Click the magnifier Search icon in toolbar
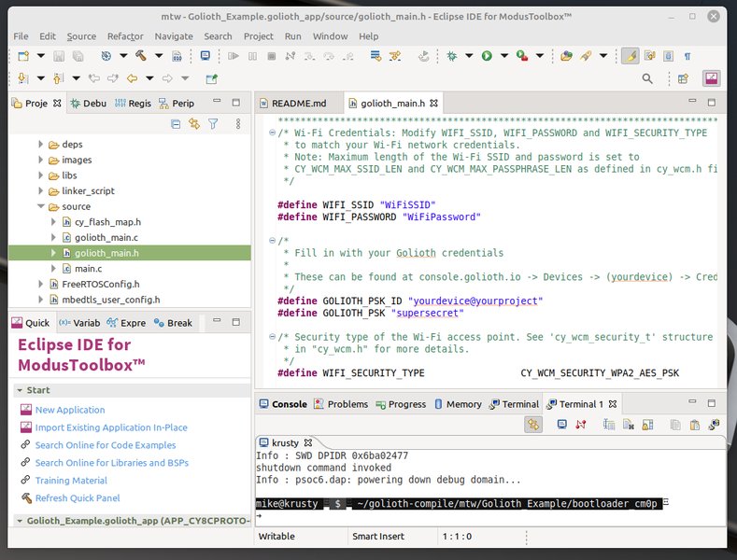Viewport: 737px width, 560px height. coord(647,79)
